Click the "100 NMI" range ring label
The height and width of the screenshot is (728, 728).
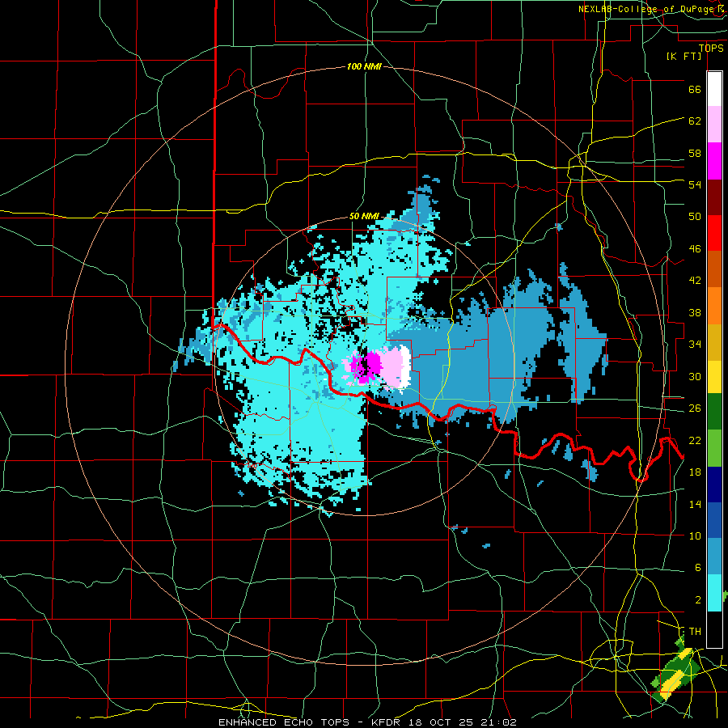364,67
